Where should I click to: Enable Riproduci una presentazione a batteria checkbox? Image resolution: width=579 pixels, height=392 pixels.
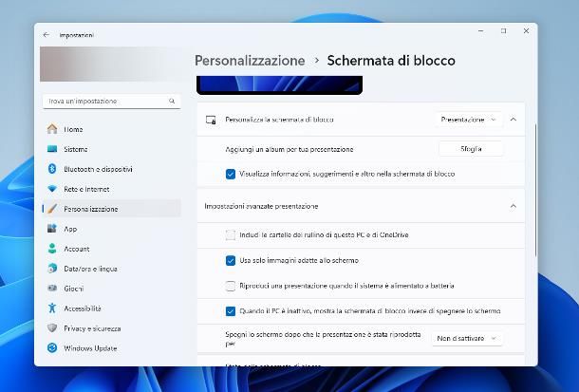point(231,285)
